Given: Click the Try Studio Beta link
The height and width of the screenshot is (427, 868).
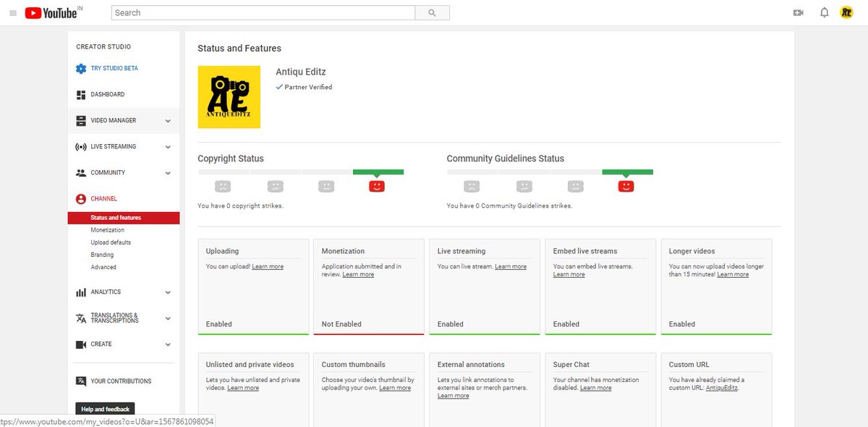Looking at the screenshot, I should 114,69.
